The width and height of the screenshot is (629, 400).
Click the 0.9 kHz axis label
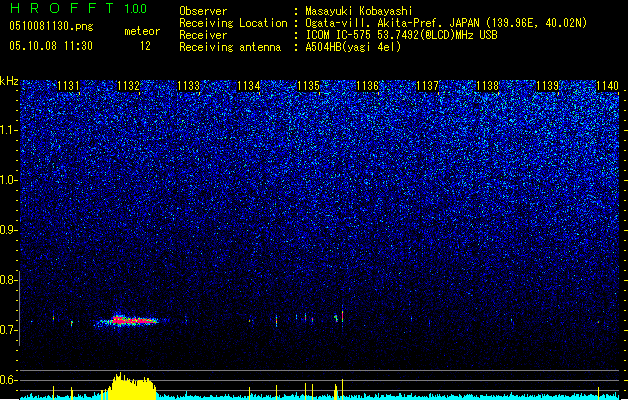click(x=9, y=230)
